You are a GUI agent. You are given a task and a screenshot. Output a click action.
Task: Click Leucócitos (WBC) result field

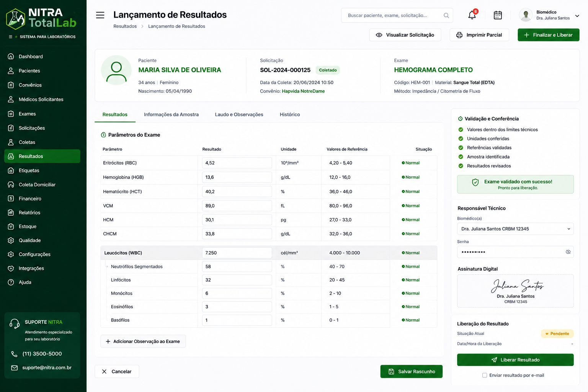(237, 253)
